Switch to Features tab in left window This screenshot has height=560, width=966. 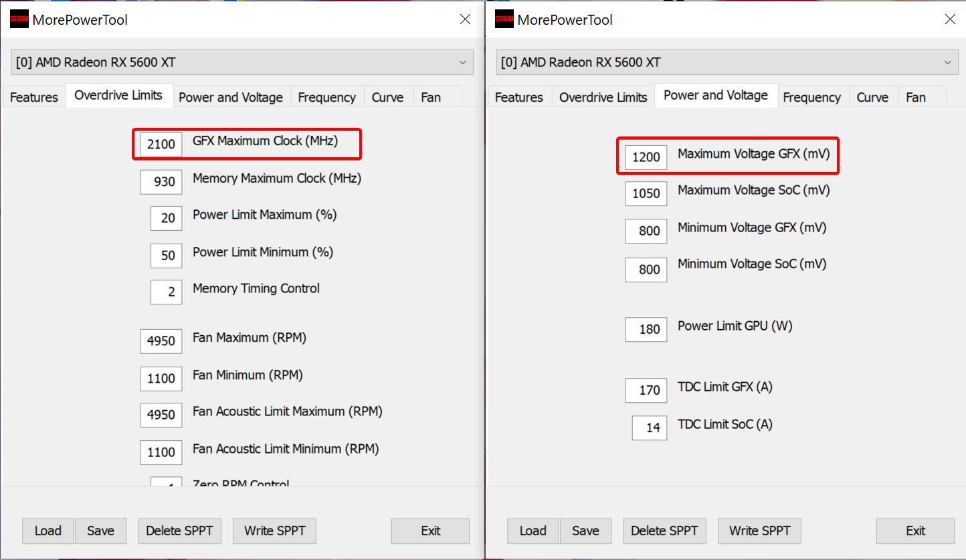point(34,97)
